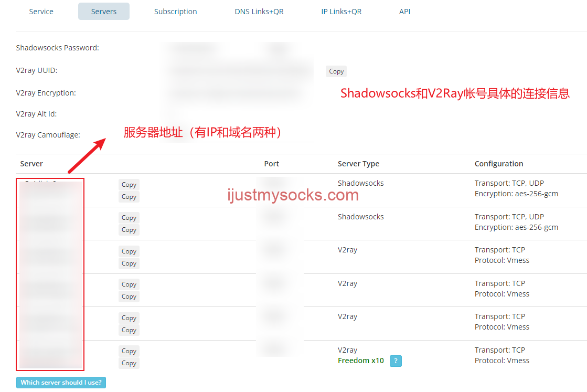Click the Freedom x10 label
Viewport: 587px width, 392px height.
[x=360, y=361]
